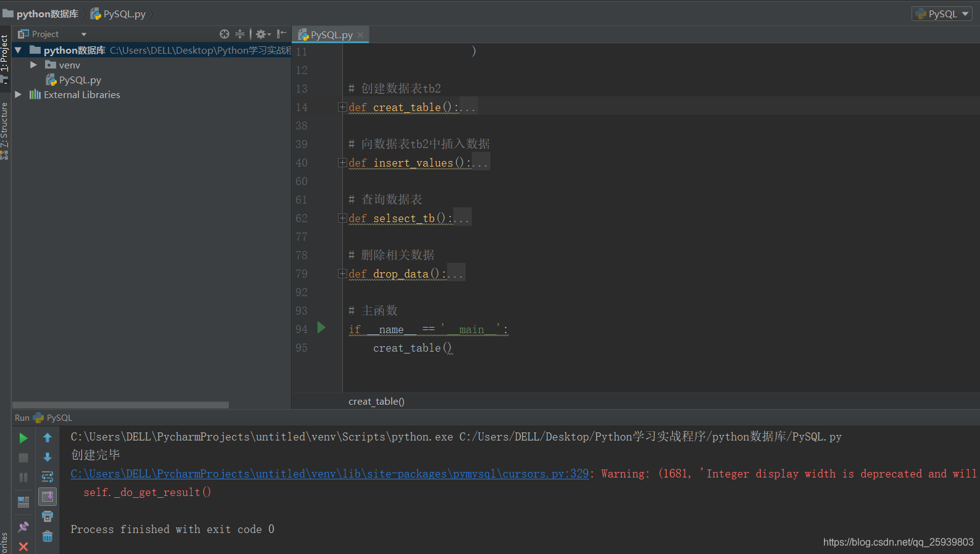Viewport: 980px width, 554px height.
Task: Click the '创建完毕' console output line
Action: [x=96, y=455]
